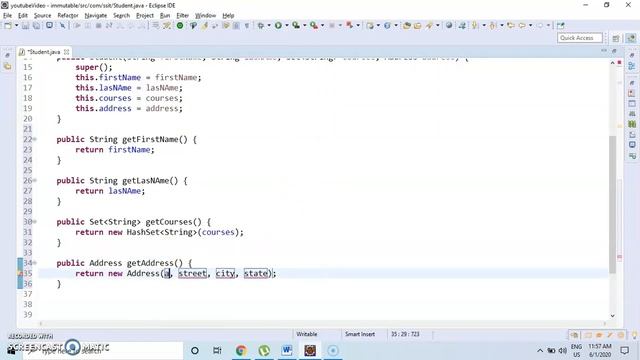Click the state parameter placeholder on line 35

[x=257, y=273]
